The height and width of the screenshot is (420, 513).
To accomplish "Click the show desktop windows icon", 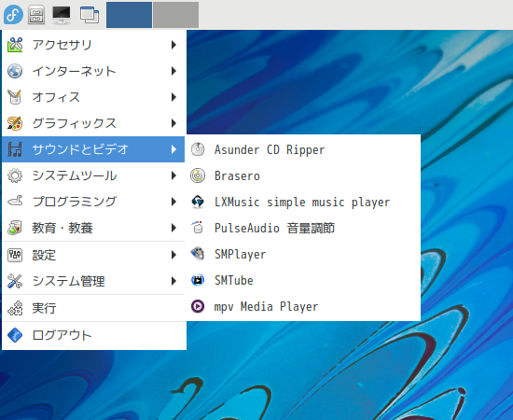I will (x=90, y=15).
